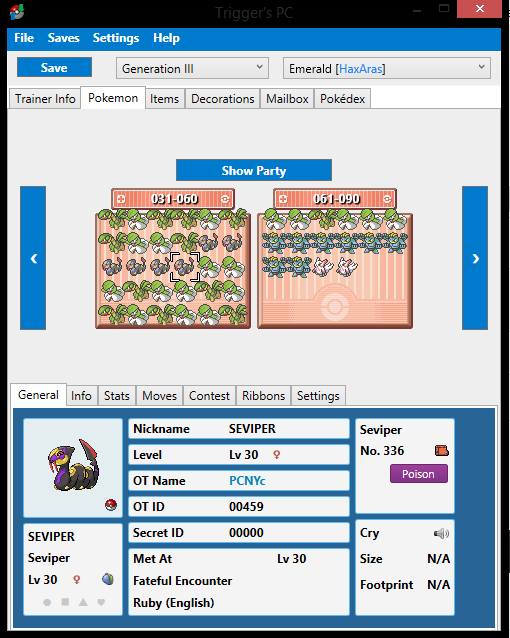The height and width of the screenshot is (638, 510).
Task: Click the blue Save button
Action: pyautogui.click(x=54, y=68)
